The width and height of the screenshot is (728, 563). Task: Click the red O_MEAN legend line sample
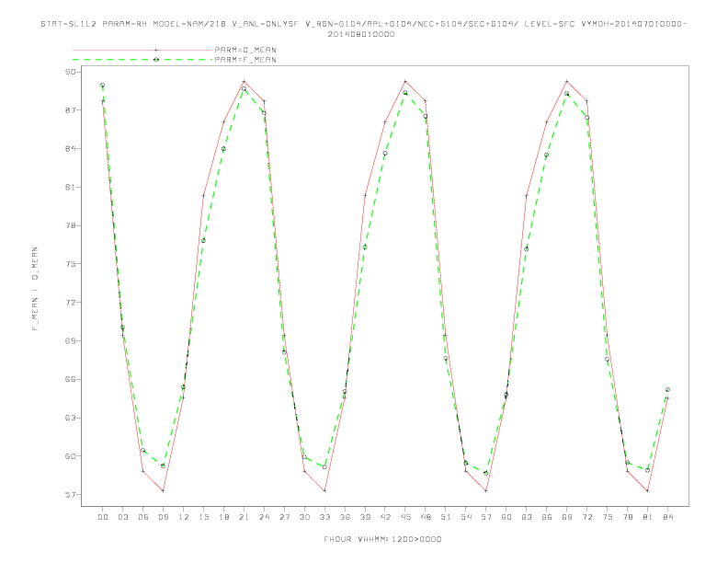(x=142, y=50)
